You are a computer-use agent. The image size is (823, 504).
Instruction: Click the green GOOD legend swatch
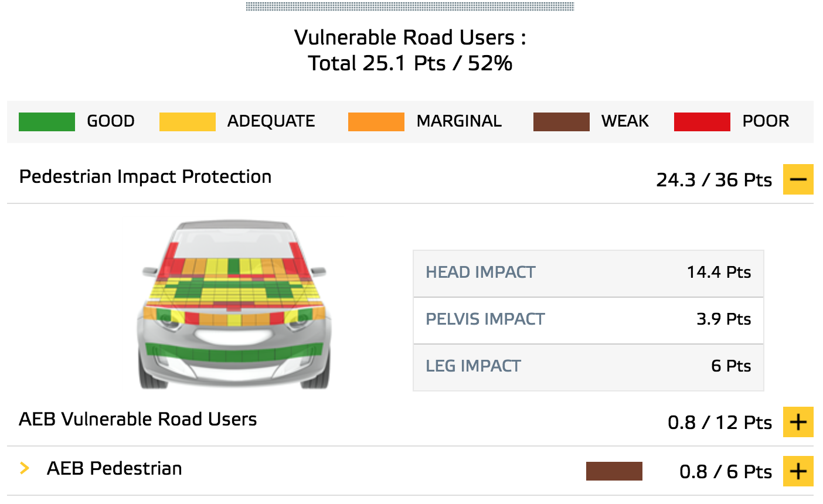click(47, 121)
